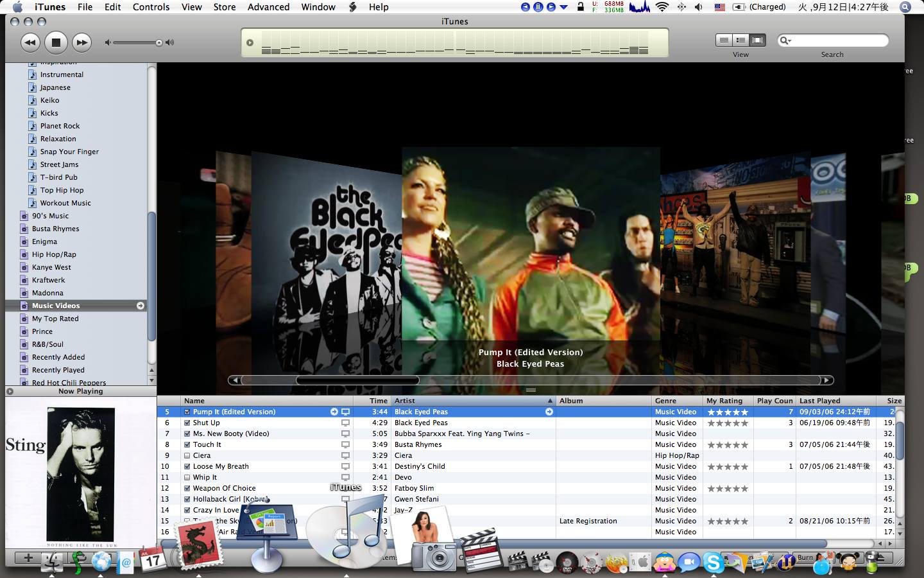Uncheck the Shut Up track checkbox
The height and width of the screenshot is (578, 924).
pyautogui.click(x=187, y=423)
